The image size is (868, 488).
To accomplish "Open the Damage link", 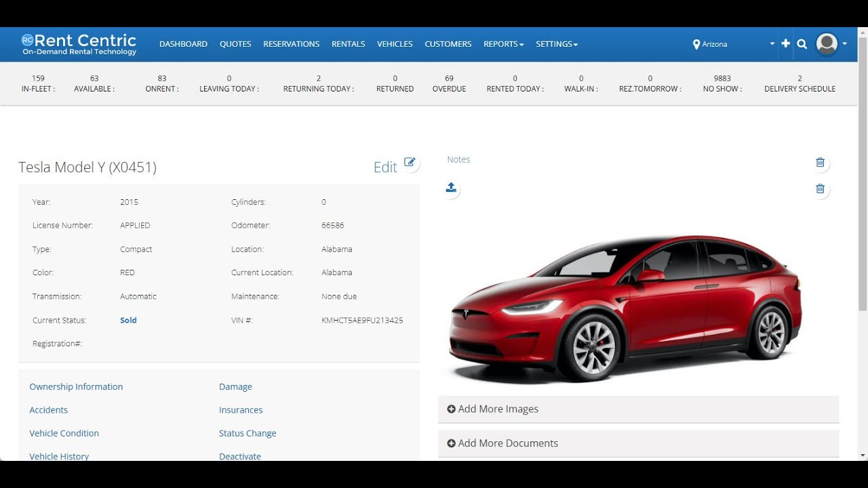I will click(235, 387).
